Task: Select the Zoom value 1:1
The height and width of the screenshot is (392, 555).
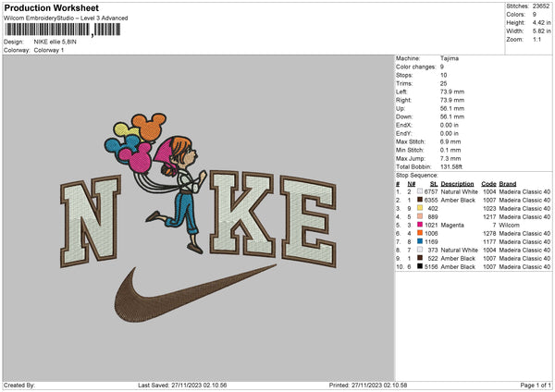Action: 536,39
